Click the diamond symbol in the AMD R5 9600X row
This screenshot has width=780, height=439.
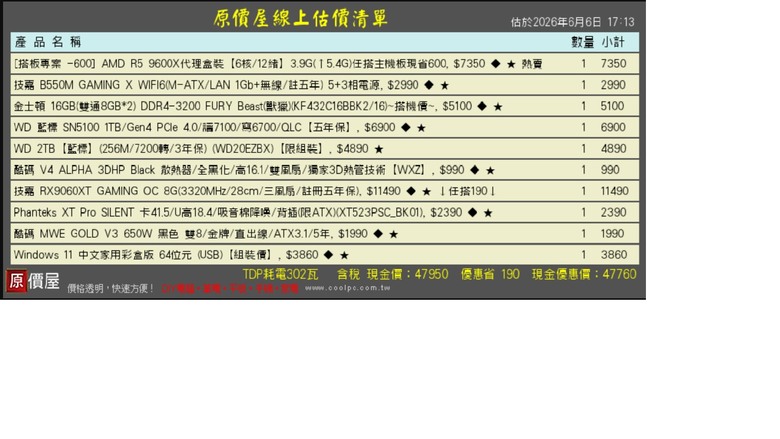pos(495,64)
